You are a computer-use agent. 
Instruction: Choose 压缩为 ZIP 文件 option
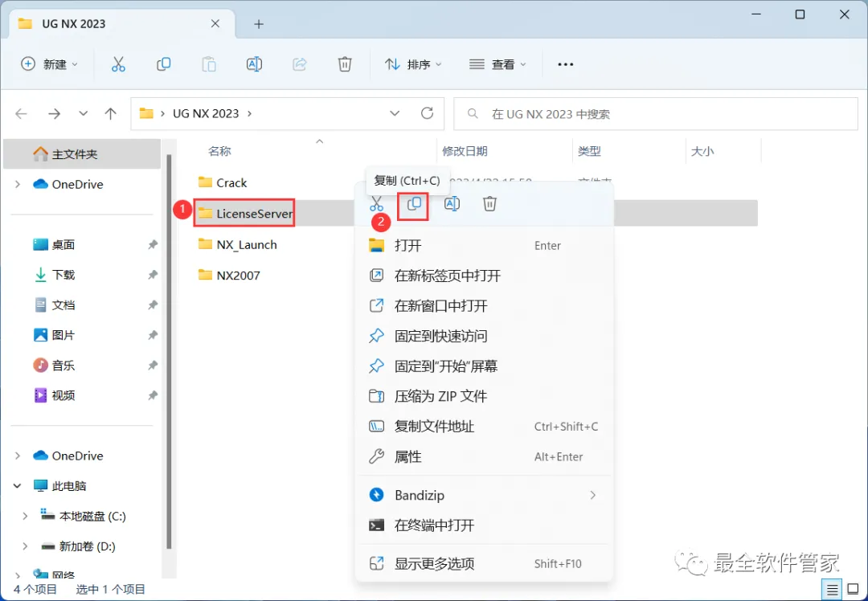[484, 396]
